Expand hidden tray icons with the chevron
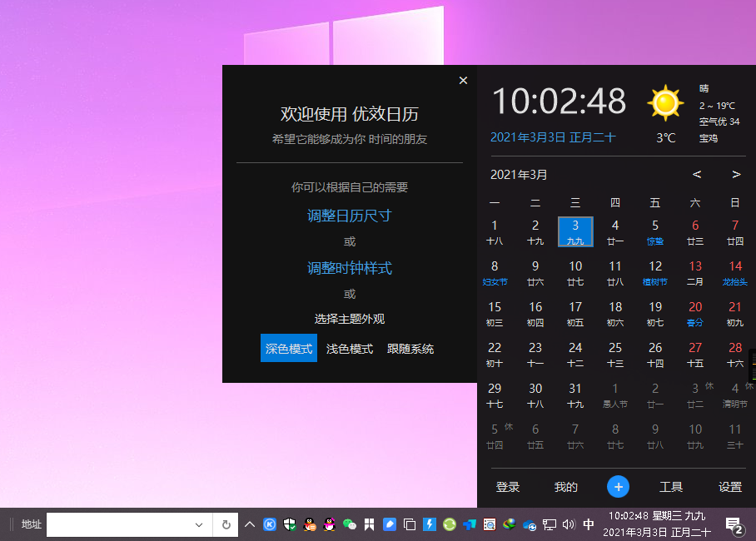This screenshot has height=541, width=756. click(250, 525)
